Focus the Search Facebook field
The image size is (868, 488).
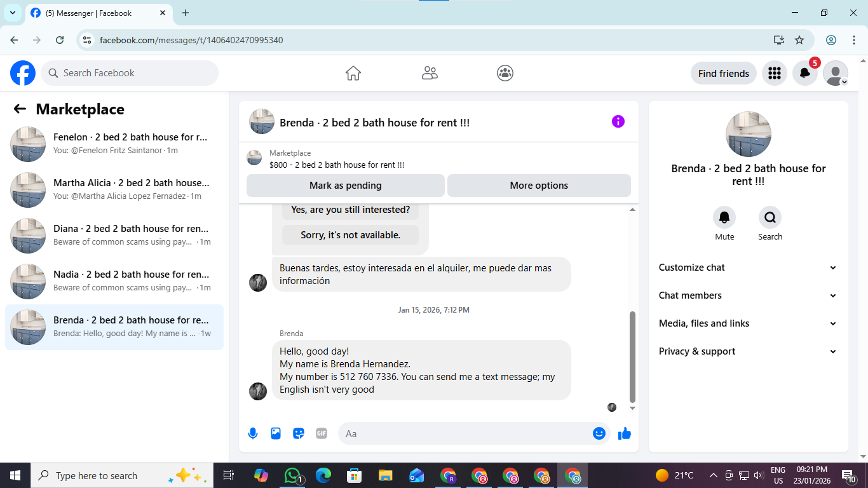click(130, 73)
